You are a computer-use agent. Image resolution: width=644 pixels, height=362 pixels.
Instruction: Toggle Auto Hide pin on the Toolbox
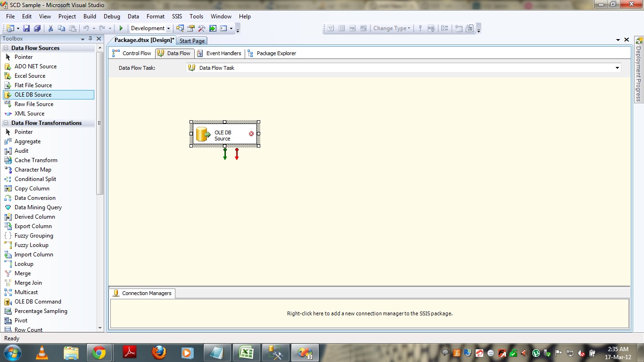tap(91, 39)
